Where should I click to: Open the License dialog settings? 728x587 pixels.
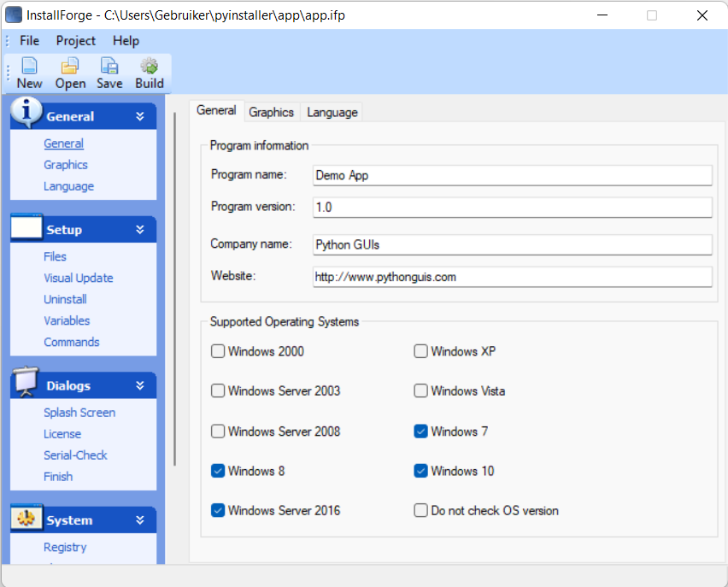tap(62, 434)
